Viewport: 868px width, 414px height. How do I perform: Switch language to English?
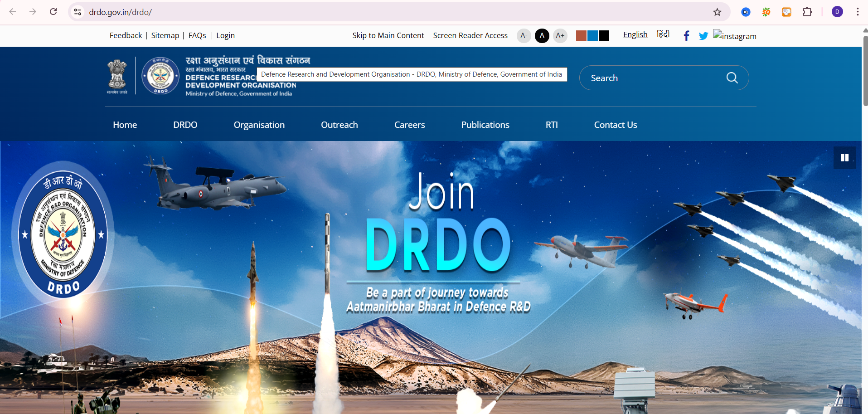pyautogui.click(x=635, y=35)
